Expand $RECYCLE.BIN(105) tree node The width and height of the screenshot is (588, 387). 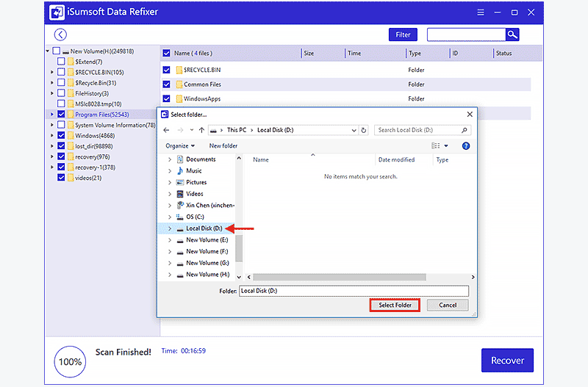coord(52,72)
